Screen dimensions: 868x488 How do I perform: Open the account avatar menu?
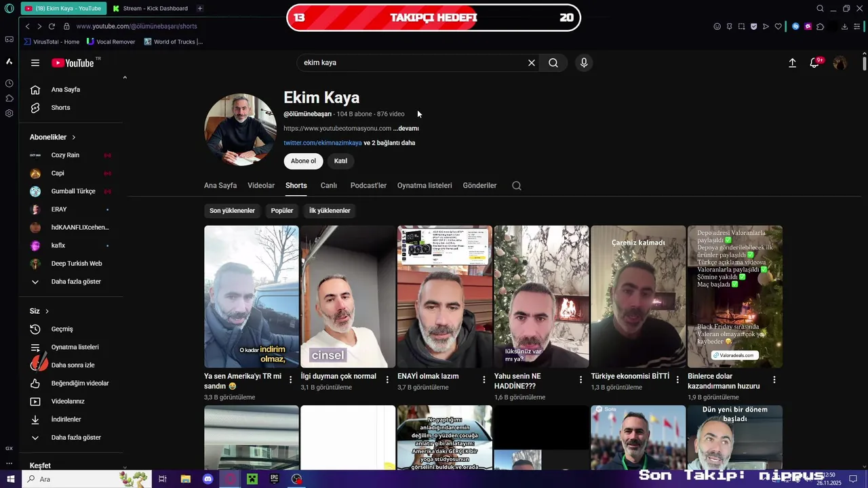[x=840, y=63]
